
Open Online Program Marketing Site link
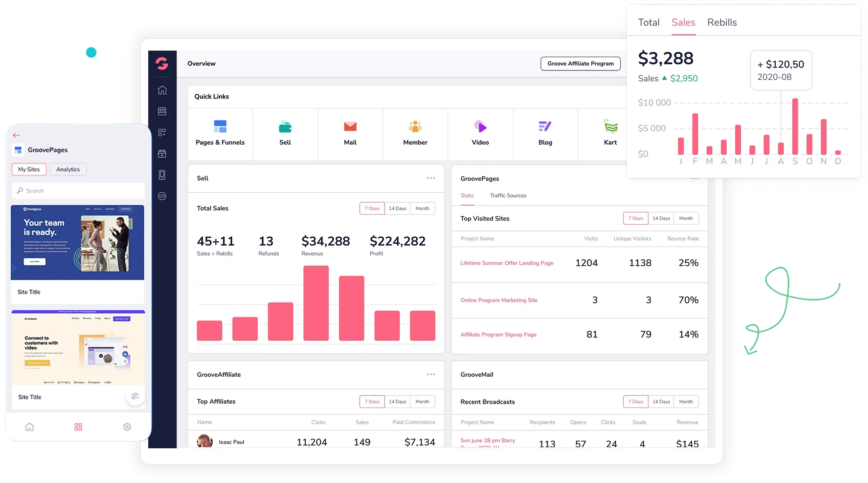click(x=499, y=300)
